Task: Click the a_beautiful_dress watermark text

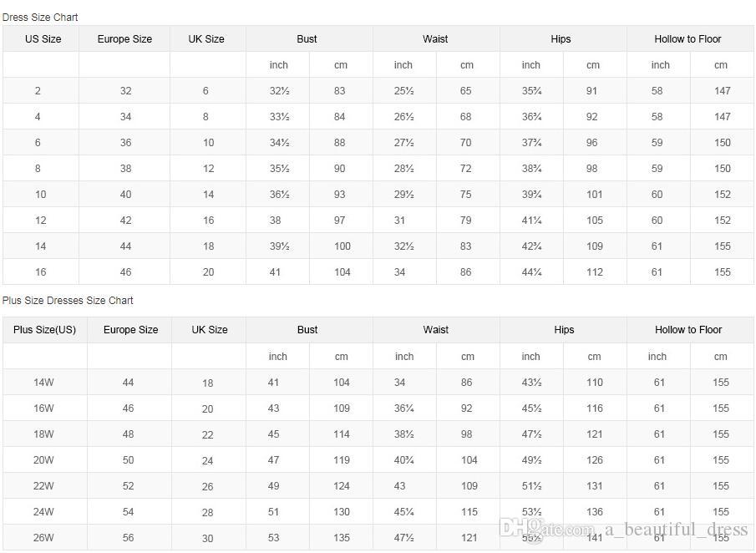Action: [x=676, y=530]
